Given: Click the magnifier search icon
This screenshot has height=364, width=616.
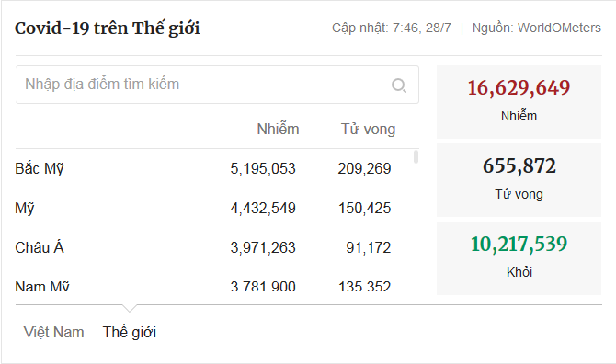Looking at the screenshot, I should point(399,85).
